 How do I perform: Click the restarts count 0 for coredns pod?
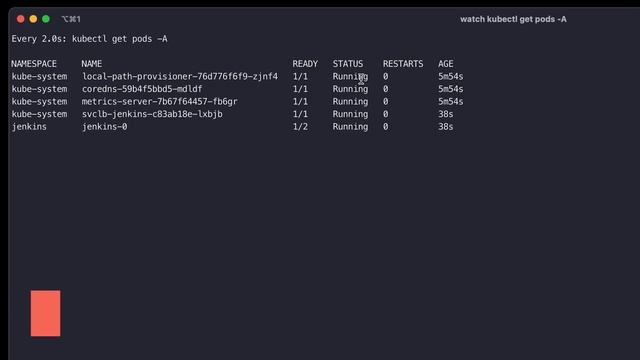pyautogui.click(x=385, y=89)
